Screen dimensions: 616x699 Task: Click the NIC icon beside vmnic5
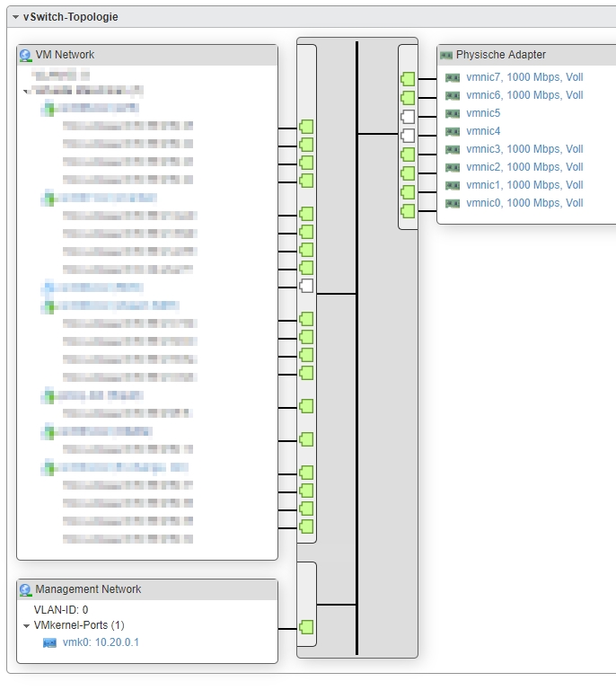coord(453,114)
